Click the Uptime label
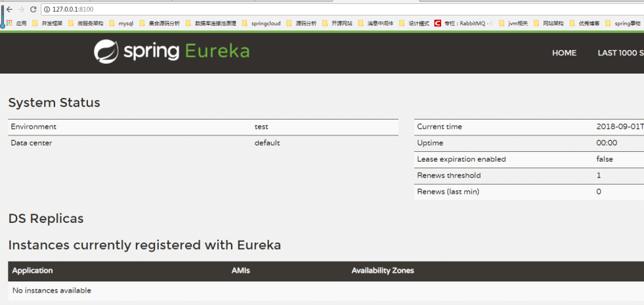Image resolution: width=644 pixels, height=305 pixels. 430,143
